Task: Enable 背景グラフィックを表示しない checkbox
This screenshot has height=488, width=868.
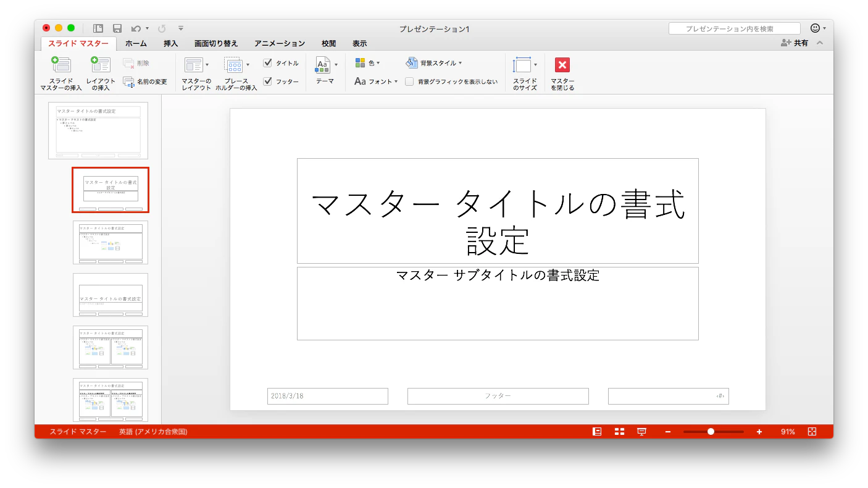Action: point(409,82)
